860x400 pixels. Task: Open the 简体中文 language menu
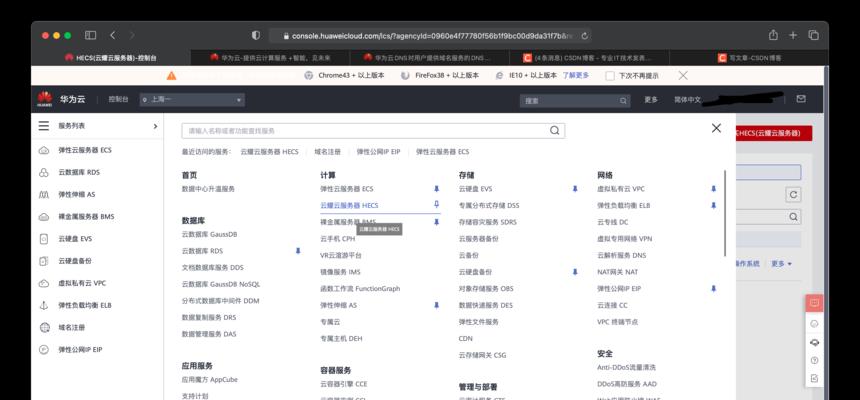pyautogui.click(x=688, y=100)
